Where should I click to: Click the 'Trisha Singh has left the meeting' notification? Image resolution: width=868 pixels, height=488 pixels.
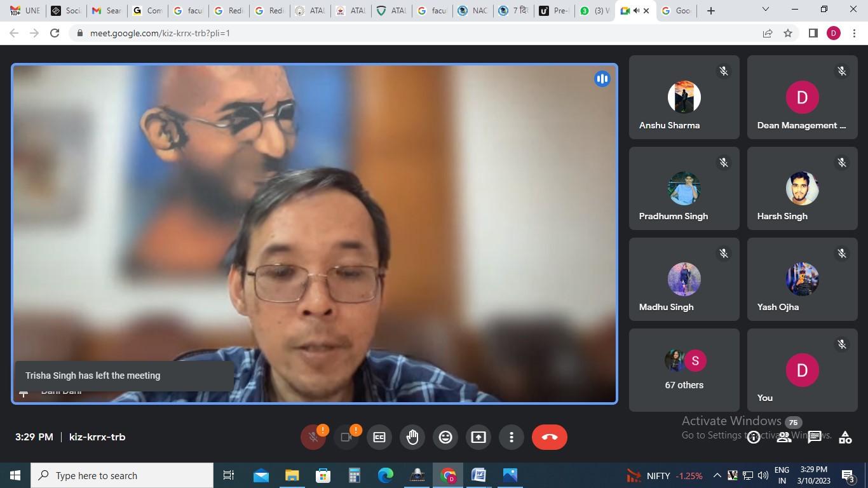[125, 376]
